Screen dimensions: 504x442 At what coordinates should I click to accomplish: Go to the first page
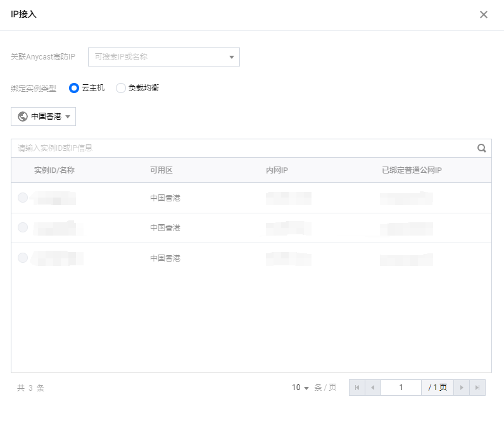coord(357,388)
